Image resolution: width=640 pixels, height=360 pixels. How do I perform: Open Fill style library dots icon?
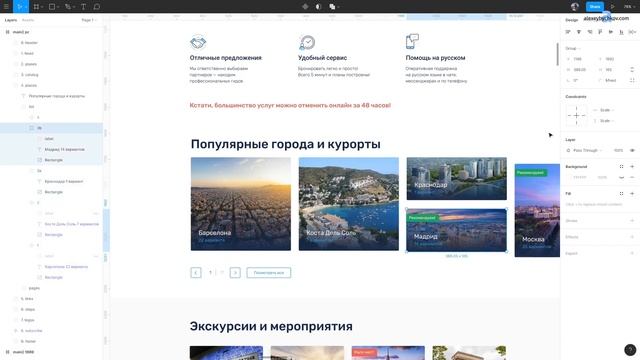click(621, 193)
